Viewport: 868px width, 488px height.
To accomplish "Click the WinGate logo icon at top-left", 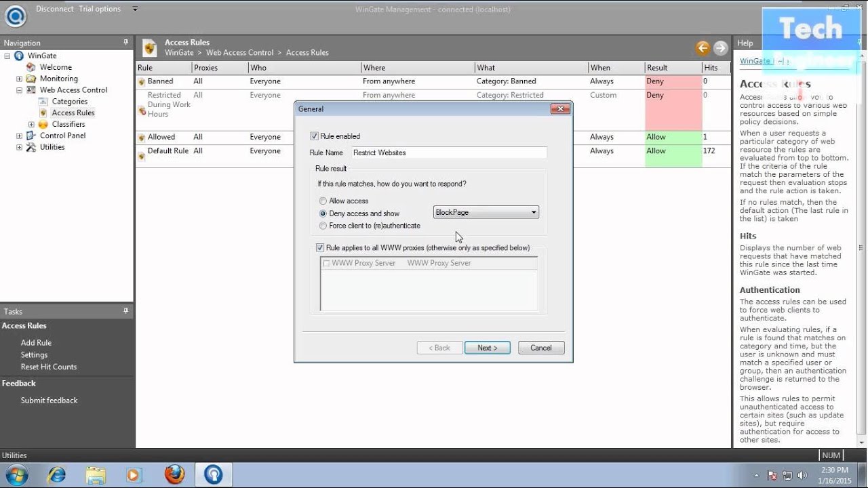I will tap(15, 16).
